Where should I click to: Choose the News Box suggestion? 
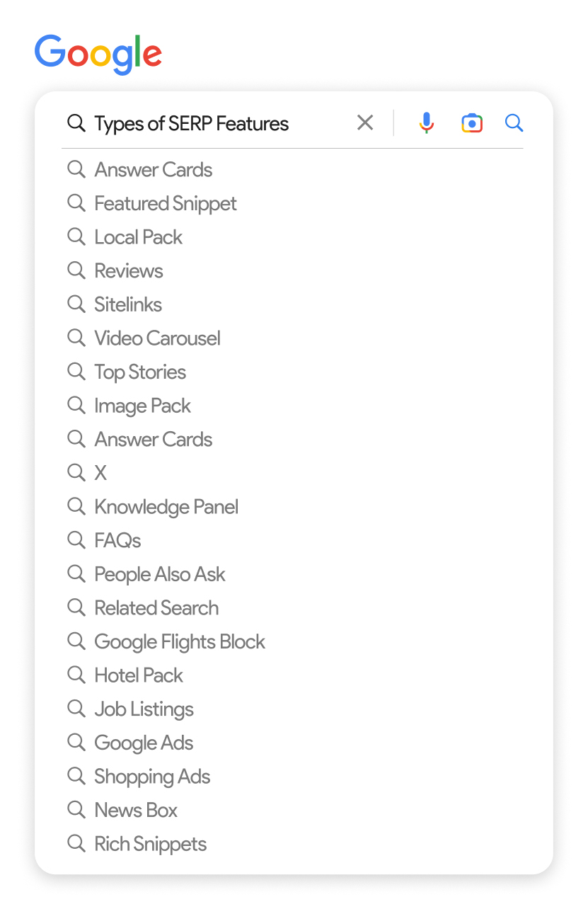pyautogui.click(x=136, y=810)
